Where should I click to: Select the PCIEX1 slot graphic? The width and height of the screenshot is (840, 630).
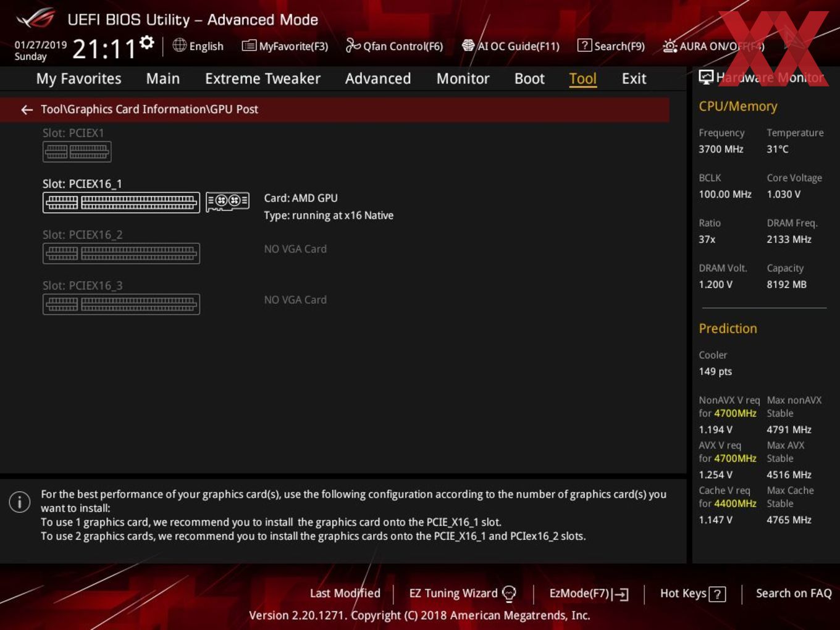77,151
